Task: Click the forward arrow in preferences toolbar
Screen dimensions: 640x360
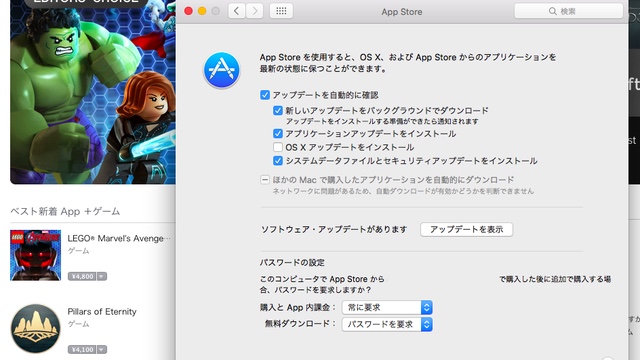Action: (x=255, y=11)
